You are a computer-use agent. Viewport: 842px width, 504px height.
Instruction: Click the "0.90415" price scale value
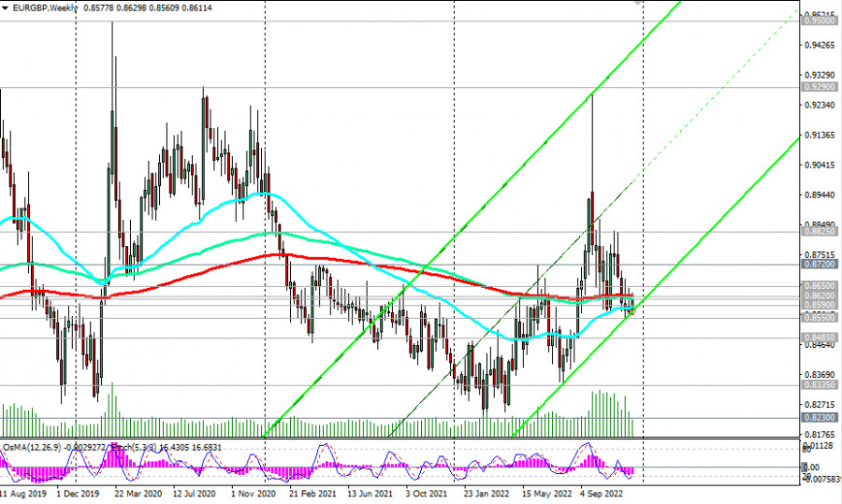coord(820,166)
